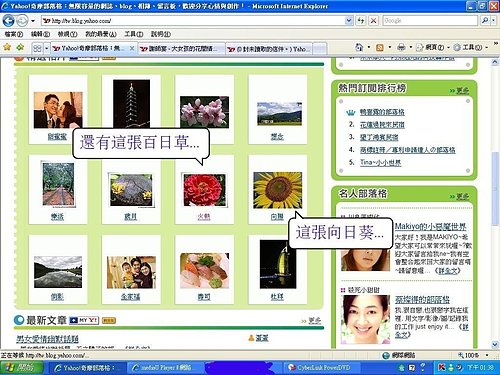Image resolution: width=500 pixels, height=375 pixels.
Task: Open the Quick Tabs grid view icon
Action: tap(37, 49)
